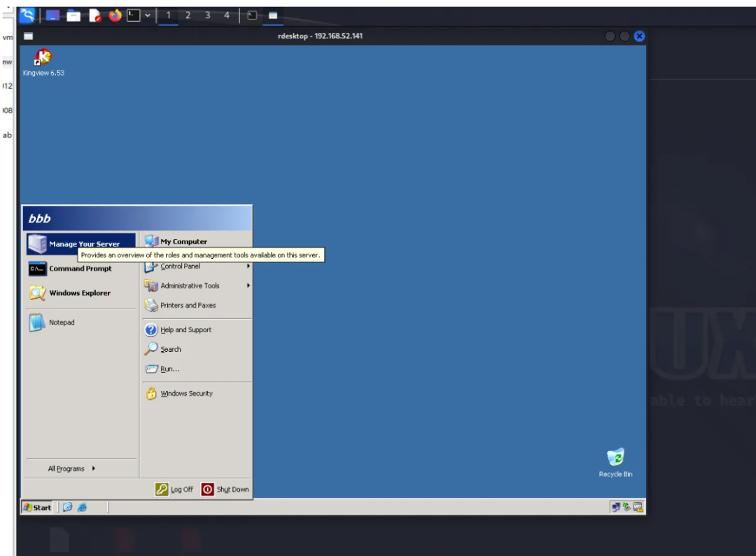
Task: Open Kali applications menu icon
Action: click(27, 15)
